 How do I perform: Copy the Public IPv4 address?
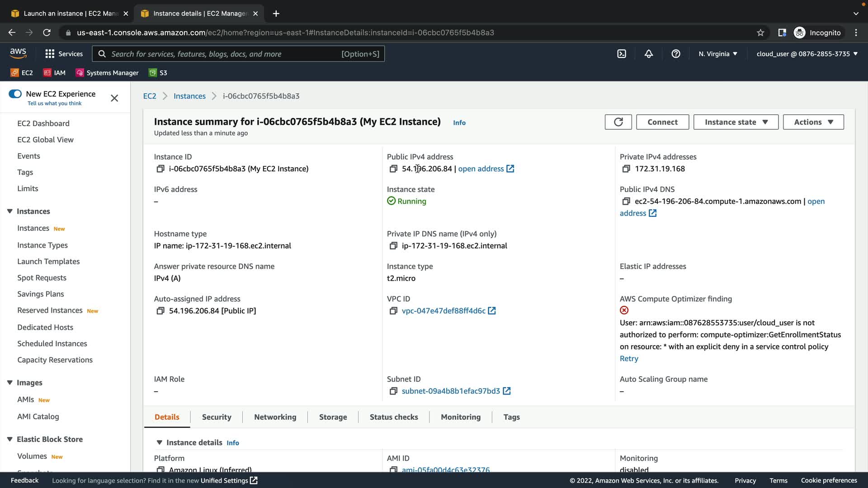click(x=393, y=169)
